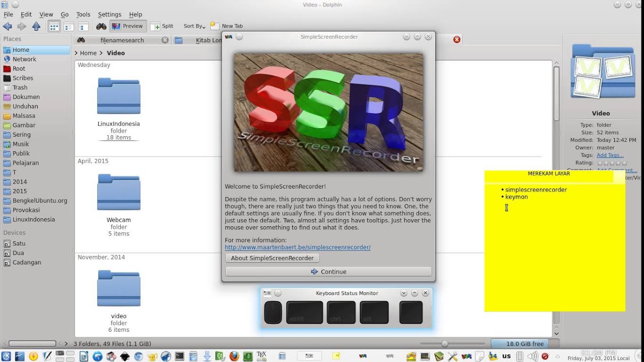644x362 pixels.
Task: Open the TeX application from the taskbar
Action: point(262,356)
